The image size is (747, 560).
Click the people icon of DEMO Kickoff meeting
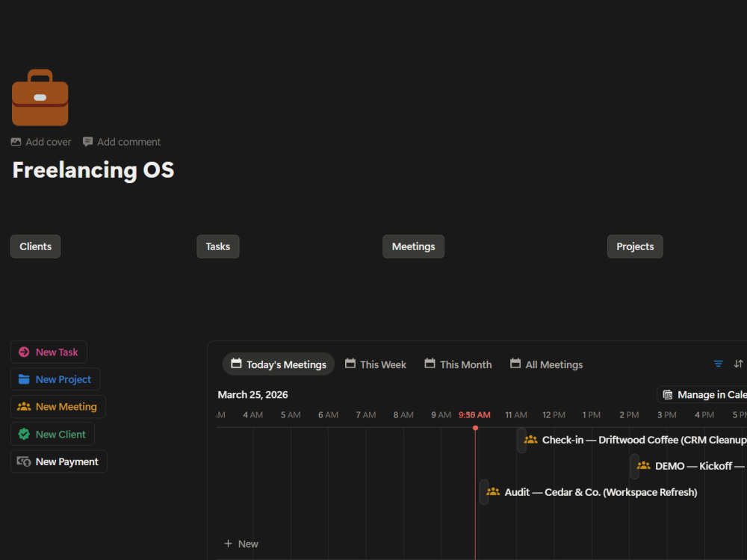[644, 466]
